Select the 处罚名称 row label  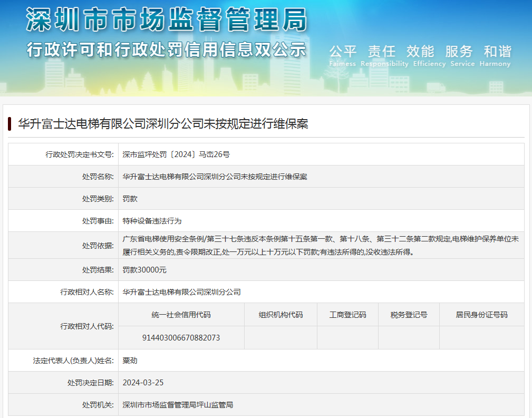click(x=98, y=177)
